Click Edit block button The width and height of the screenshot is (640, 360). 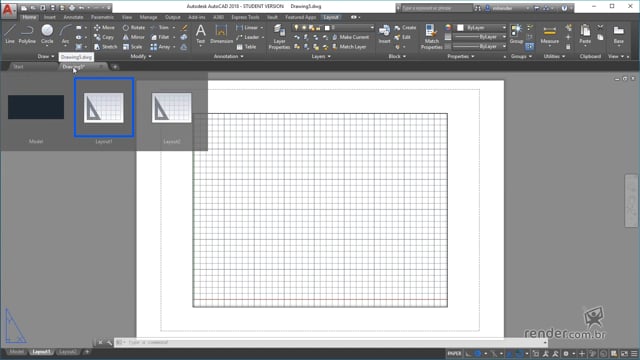pyautogui.click(x=402, y=37)
